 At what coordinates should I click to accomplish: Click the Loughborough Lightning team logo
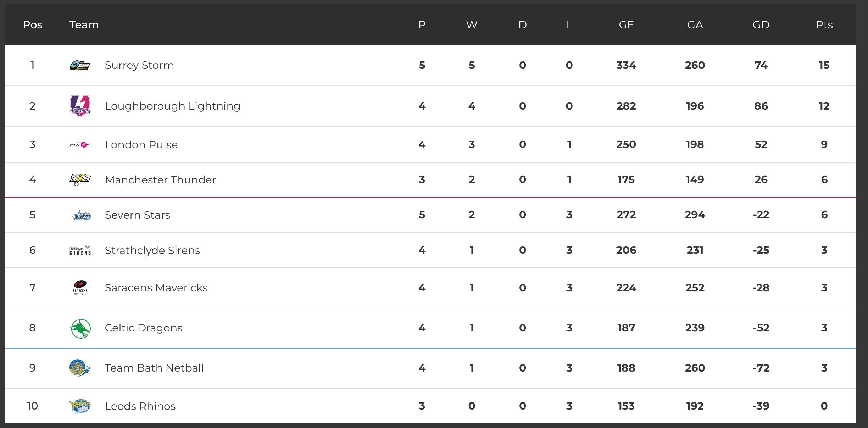coord(80,106)
